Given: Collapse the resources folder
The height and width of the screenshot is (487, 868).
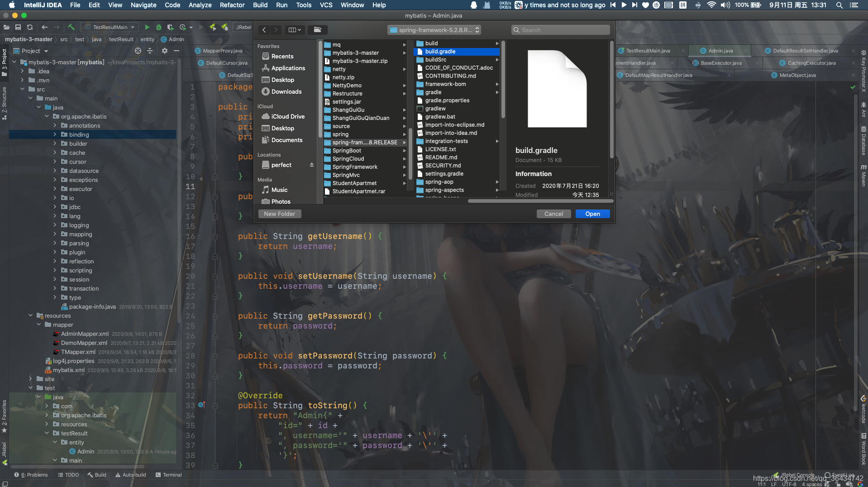Looking at the screenshot, I should (30, 315).
